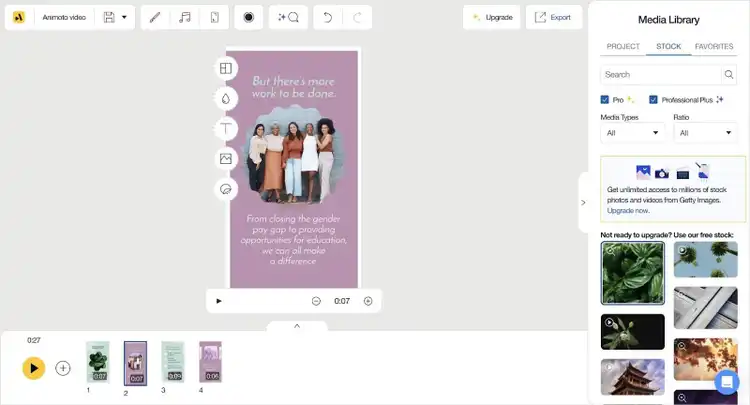Screen dimensions: 750x405
Task: Click the group photo on canvas
Action: 294,155
